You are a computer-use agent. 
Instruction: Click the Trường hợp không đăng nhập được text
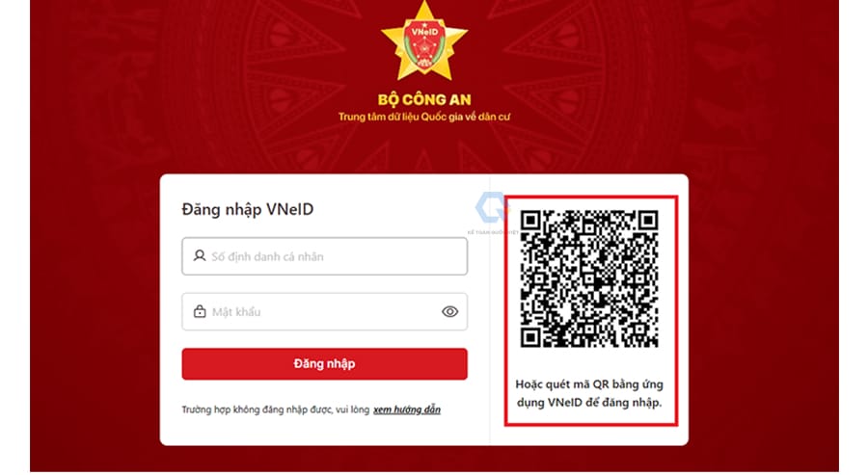pos(275,409)
